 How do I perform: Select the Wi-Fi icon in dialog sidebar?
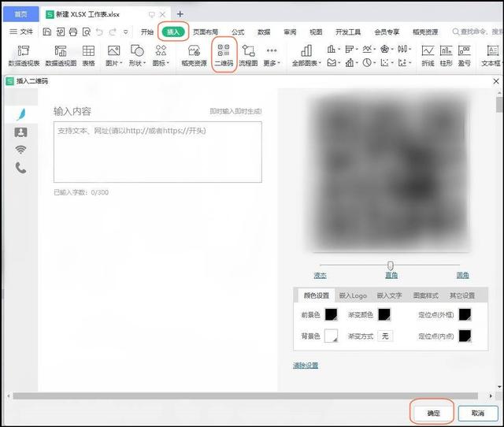coord(21,150)
